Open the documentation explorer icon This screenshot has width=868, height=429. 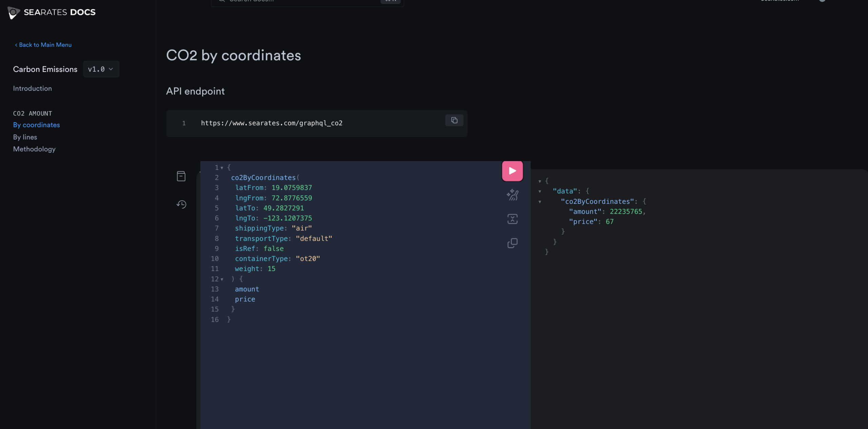click(181, 176)
